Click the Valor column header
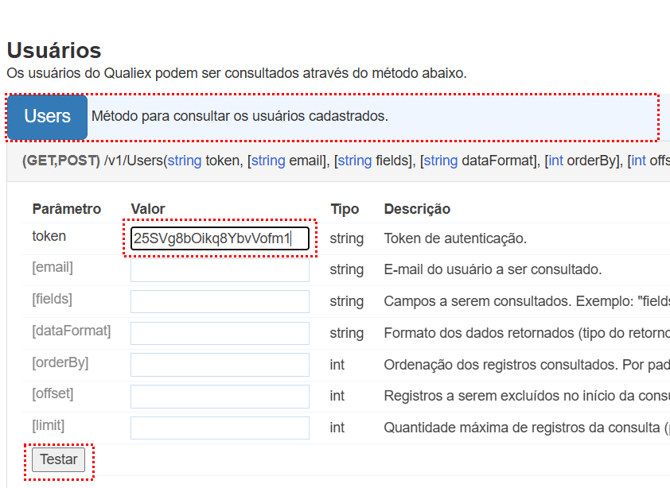 pos(148,209)
